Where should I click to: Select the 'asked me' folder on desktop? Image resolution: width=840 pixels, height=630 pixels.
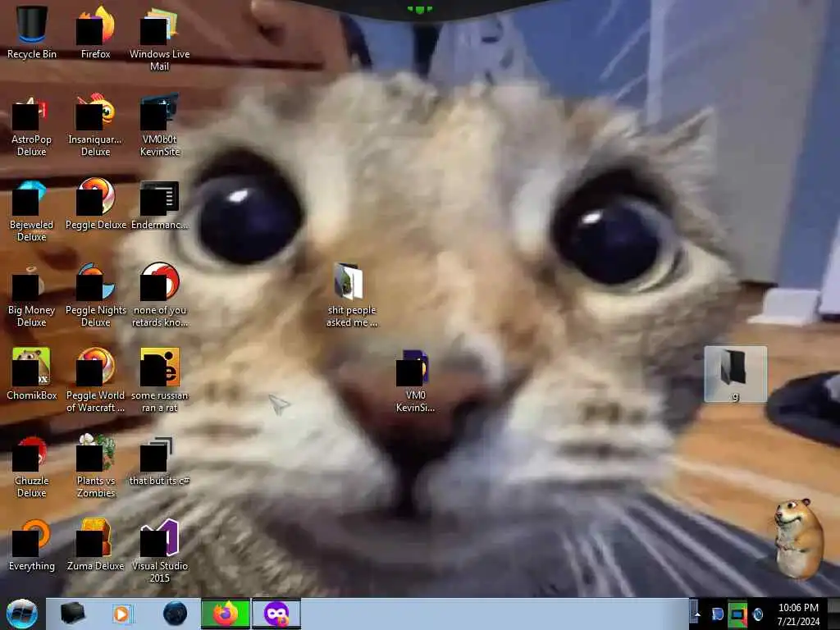point(351,294)
